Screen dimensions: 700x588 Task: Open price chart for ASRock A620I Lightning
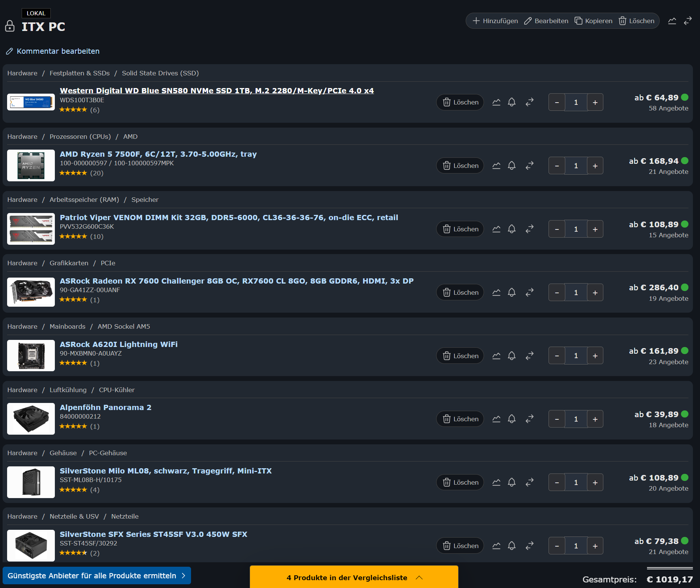(496, 356)
